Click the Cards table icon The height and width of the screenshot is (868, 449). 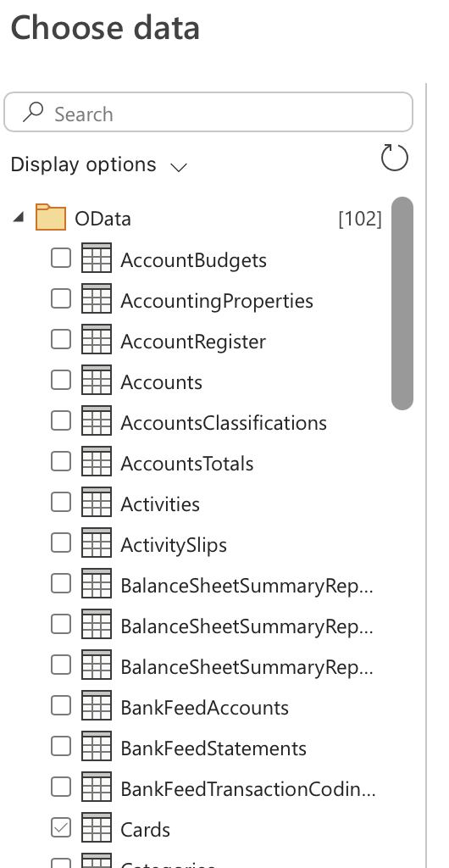[97, 827]
